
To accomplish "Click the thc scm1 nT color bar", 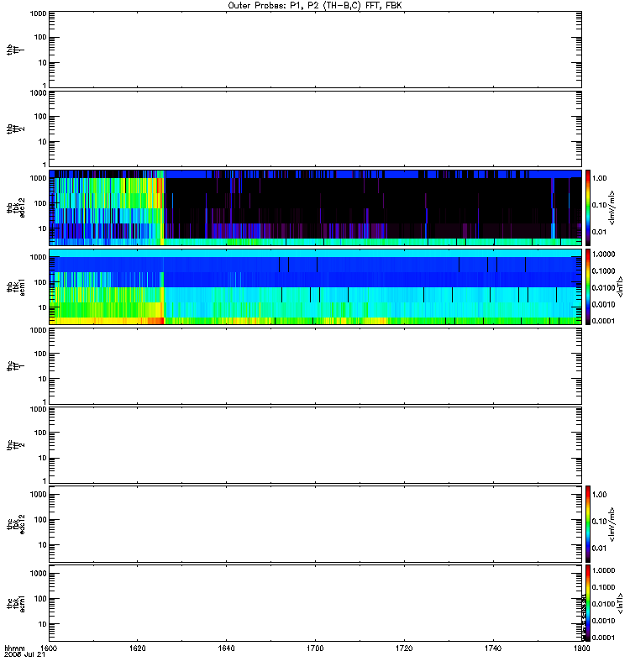I will tap(588, 603).
